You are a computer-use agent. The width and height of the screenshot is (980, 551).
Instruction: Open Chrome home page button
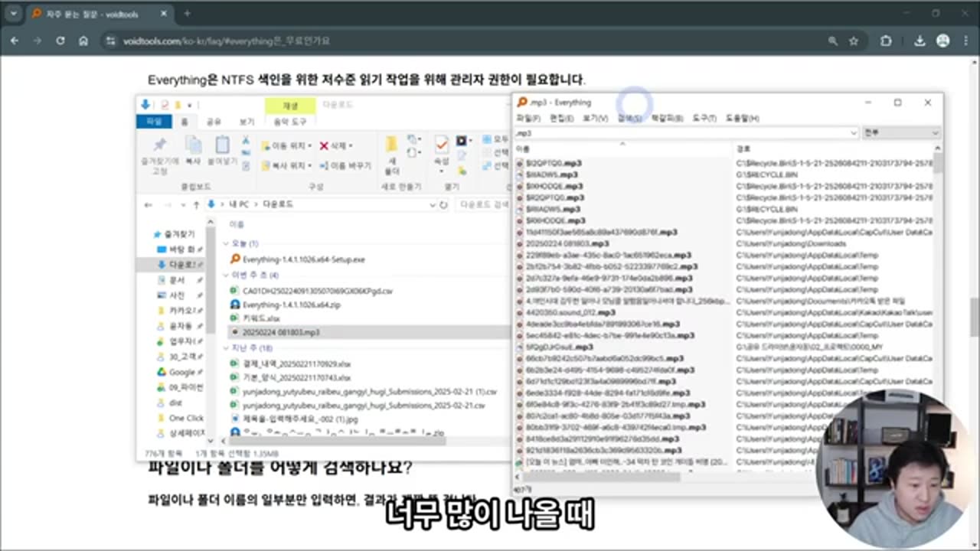(x=83, y=41)
